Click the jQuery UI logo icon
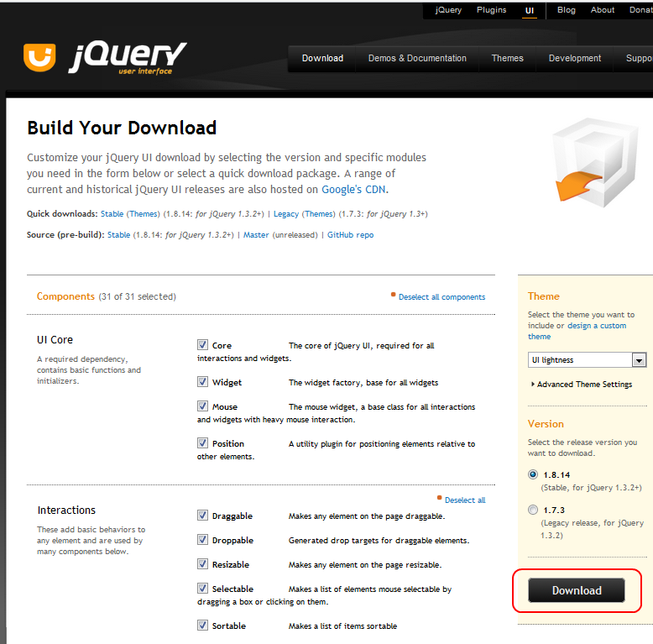This screenshot has width=653, height=644. [x=39, y=57]
